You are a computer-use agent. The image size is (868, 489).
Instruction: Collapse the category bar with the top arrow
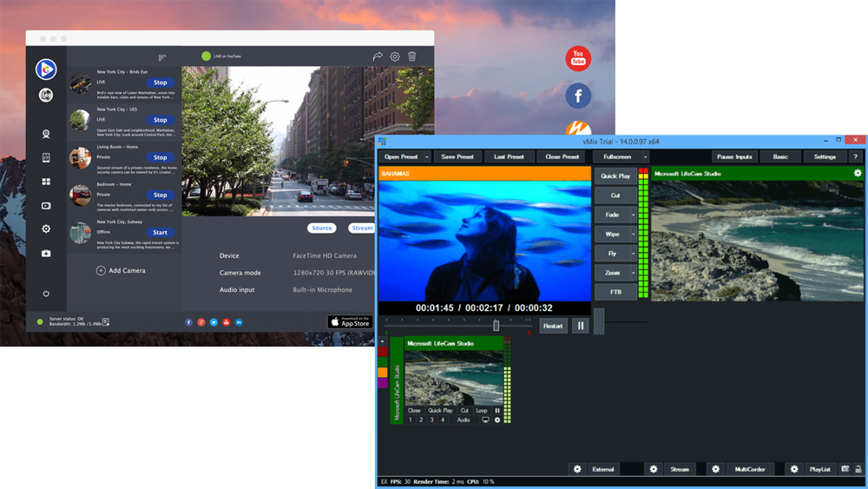pyautogui.click(x=383, y=341)
